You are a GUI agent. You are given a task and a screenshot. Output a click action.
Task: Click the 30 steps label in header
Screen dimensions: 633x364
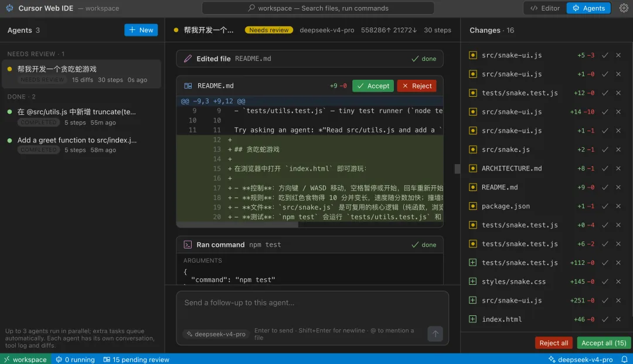437,30
